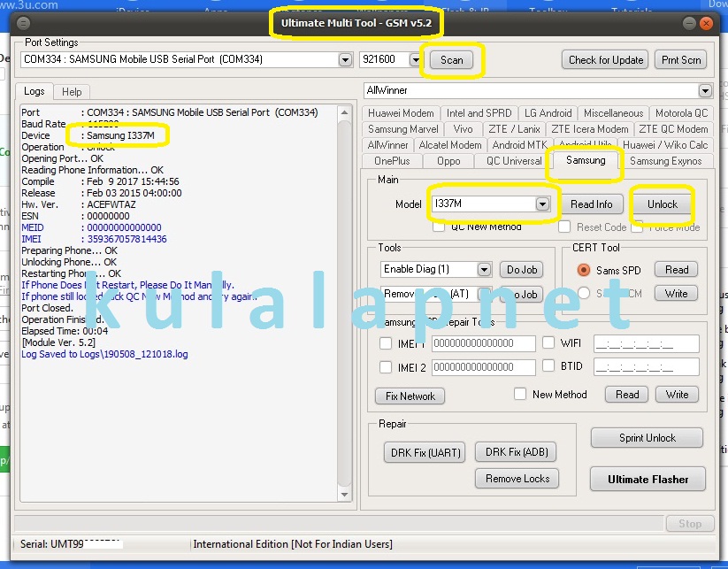This screenshot has width=728, height=569.
Task: Click the IMEI value 359367057814436 in log
Action: (126, 239)
